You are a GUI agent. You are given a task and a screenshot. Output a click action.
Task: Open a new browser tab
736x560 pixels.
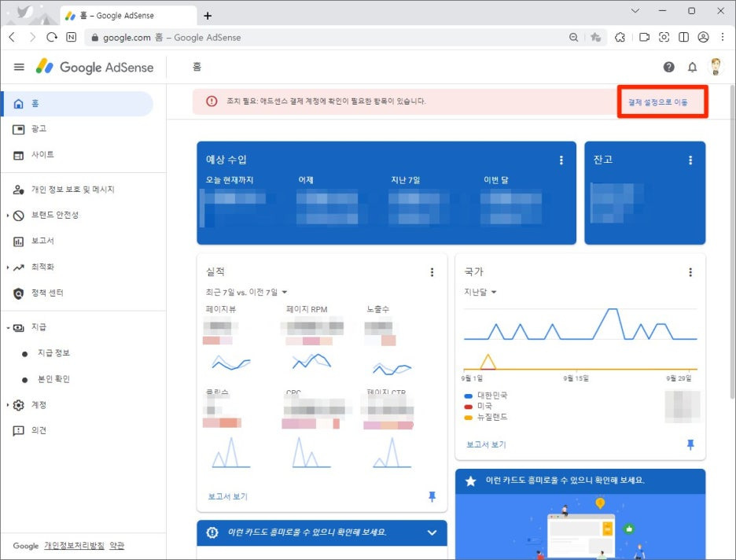208,16
